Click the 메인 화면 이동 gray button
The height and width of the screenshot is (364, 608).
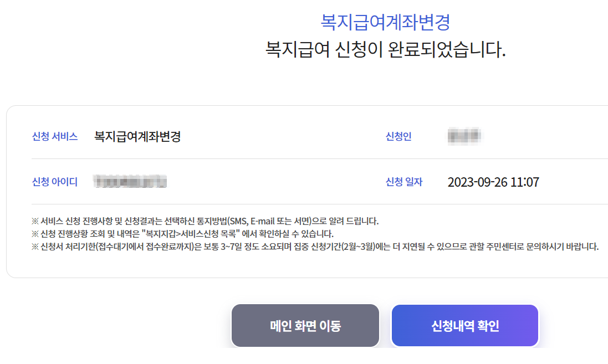pos(305,326)
